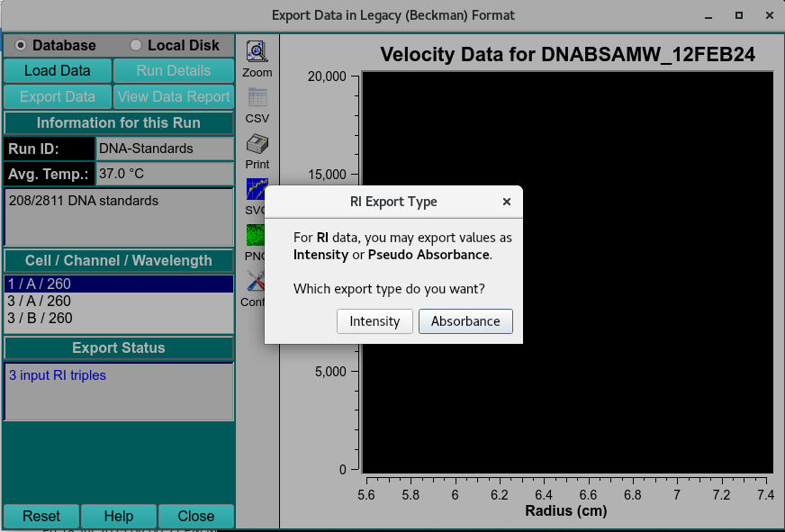The image size is (785, 532).
Task: Click the CSV export table icon
Action: click(257, 97)
